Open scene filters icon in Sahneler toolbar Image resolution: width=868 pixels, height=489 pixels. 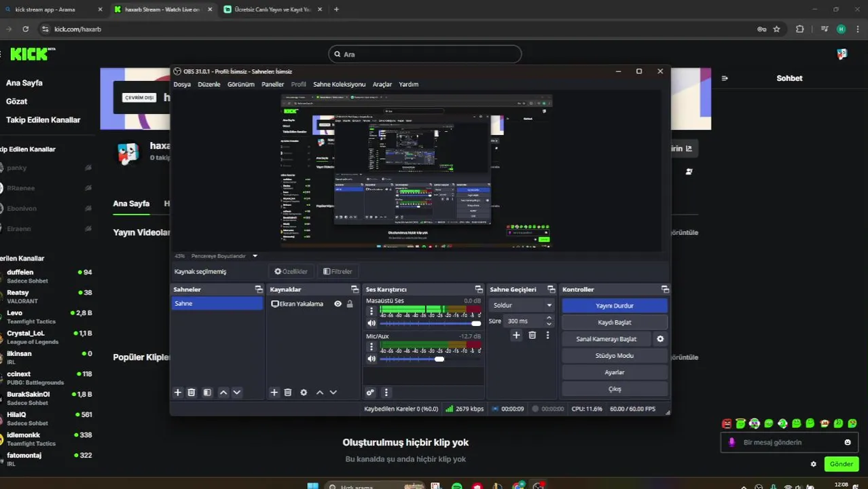(x=207, y=393)
